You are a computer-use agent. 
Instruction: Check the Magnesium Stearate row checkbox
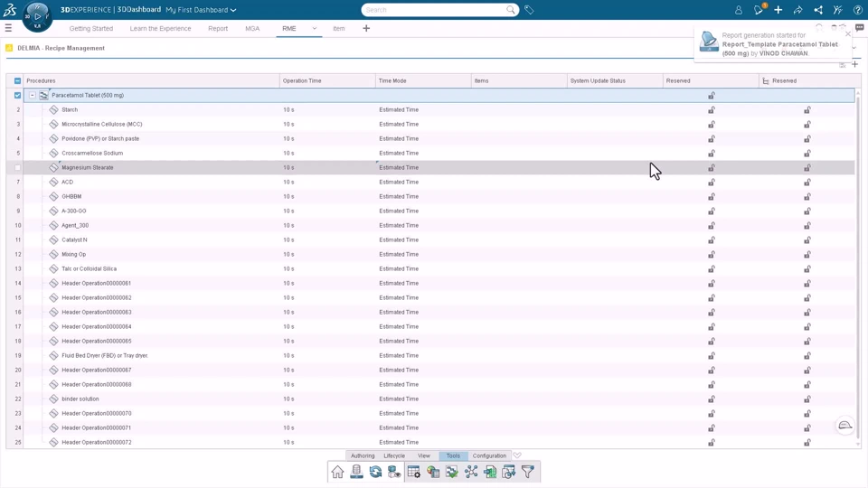[18, 168]
